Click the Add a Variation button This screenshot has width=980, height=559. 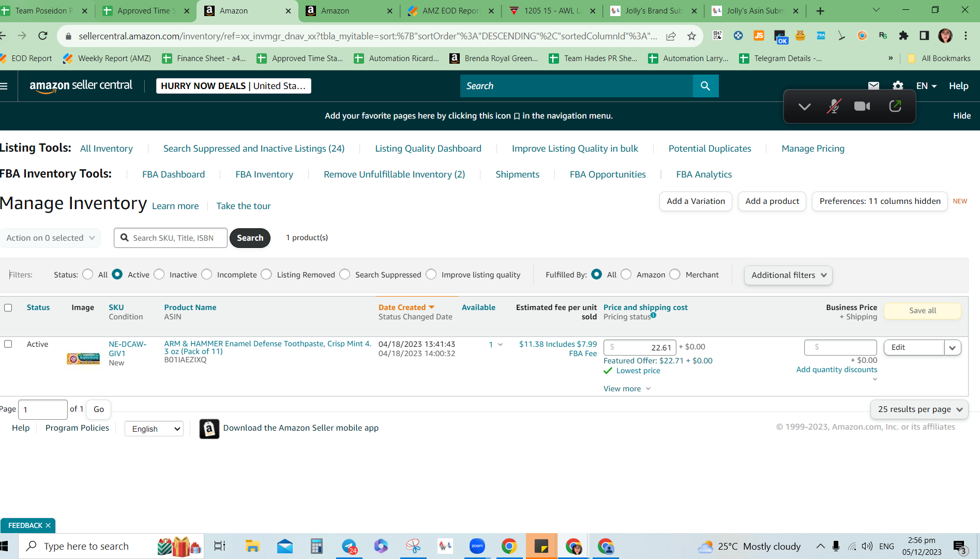696,201
